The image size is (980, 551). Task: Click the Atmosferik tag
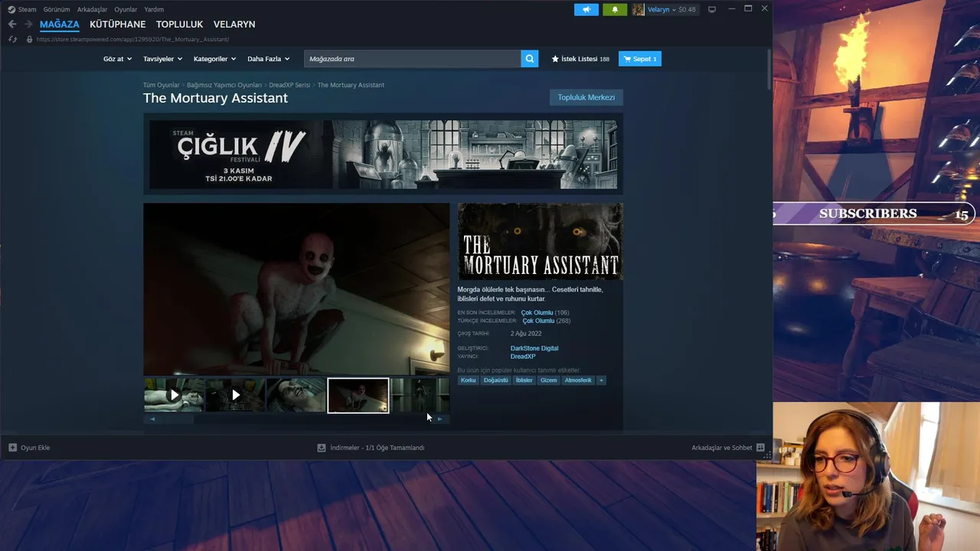(578, 380)
